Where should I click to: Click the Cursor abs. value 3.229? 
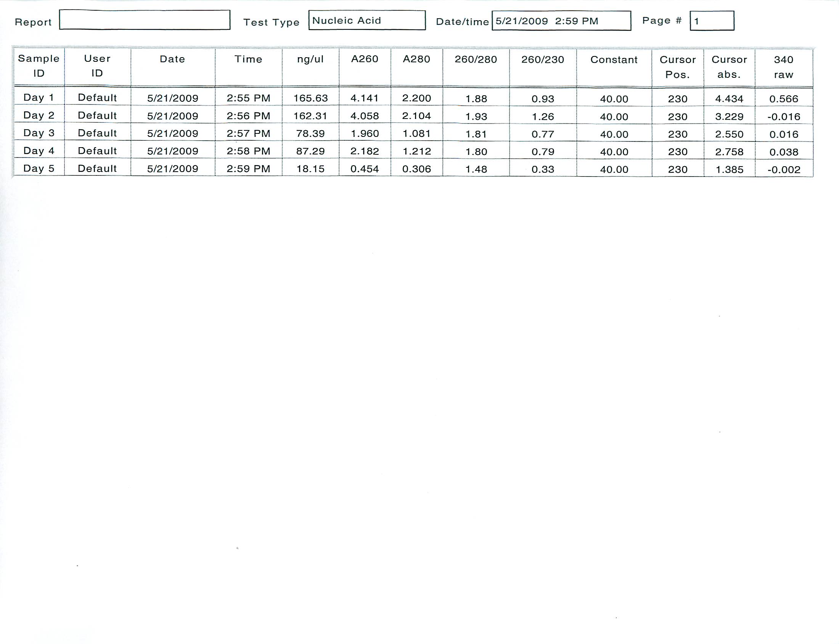click(729, 117)
